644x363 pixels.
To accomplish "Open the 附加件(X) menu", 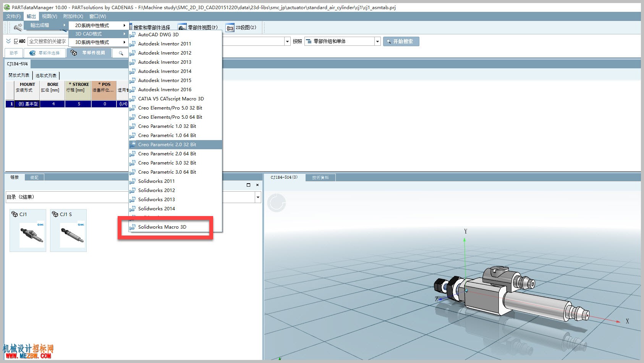I will (73, 16).
